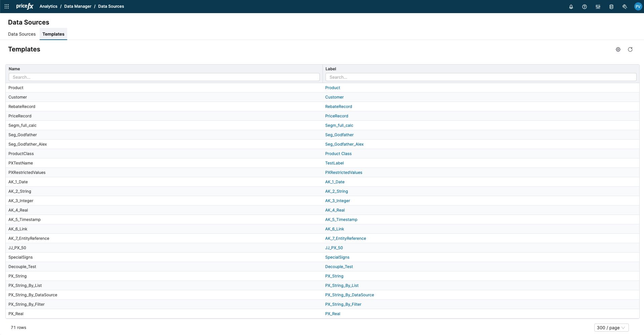Open the help question mark icon
Screen dimensions: 644x335
(x=584, y=7)
